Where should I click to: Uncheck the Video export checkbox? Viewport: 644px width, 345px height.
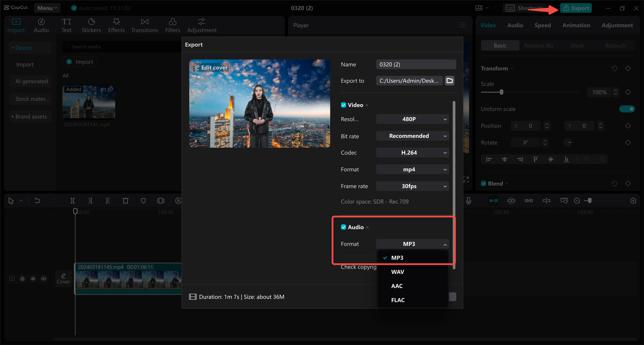coord(343,105)
